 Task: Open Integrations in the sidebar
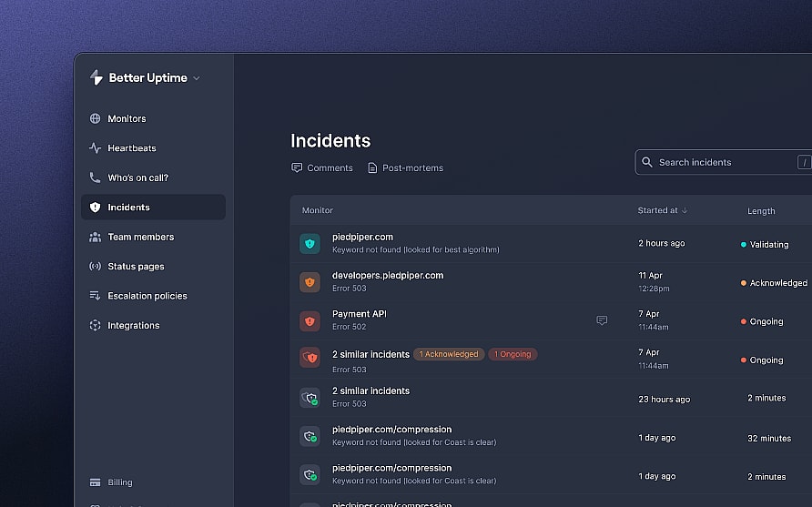[x=133, y=325]
